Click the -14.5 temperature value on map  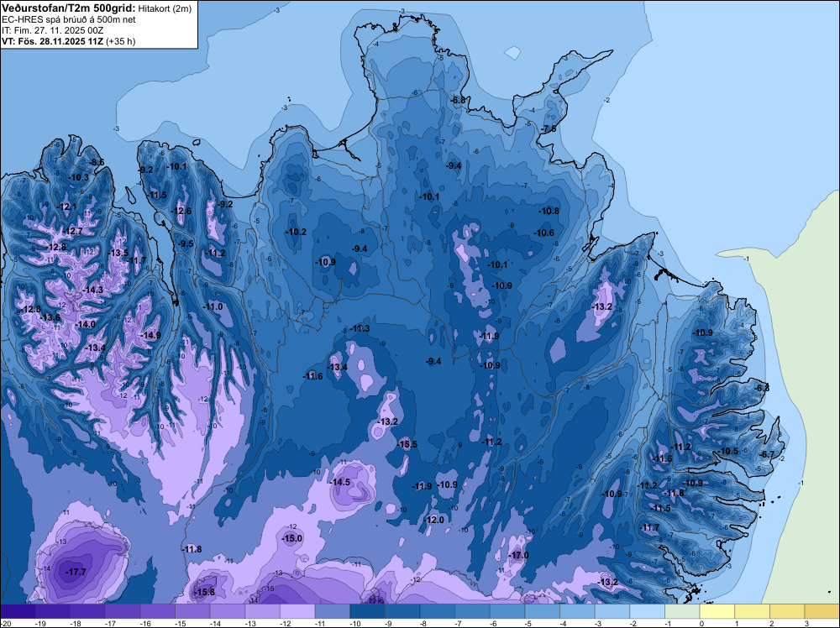tap(339, 482)
